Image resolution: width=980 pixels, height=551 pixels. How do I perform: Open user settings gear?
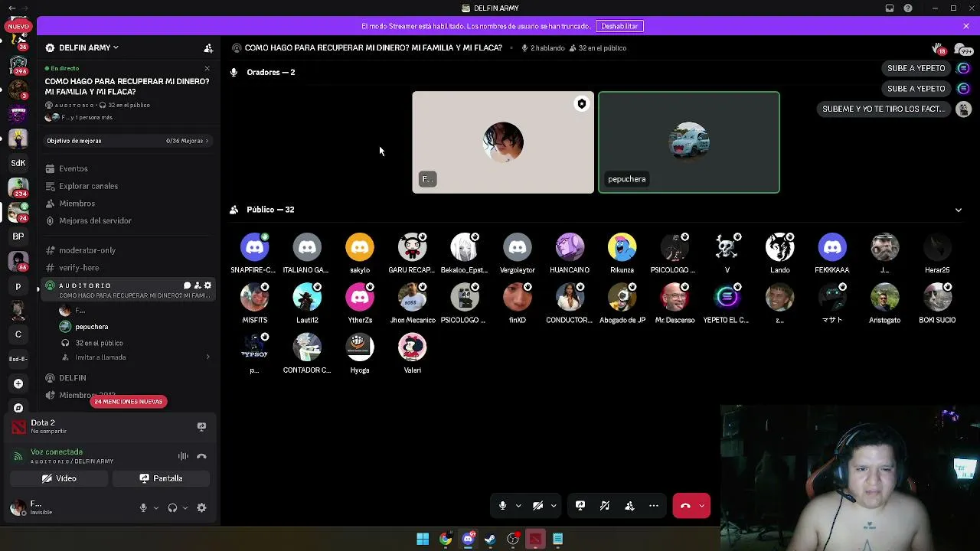pos(201,507)
